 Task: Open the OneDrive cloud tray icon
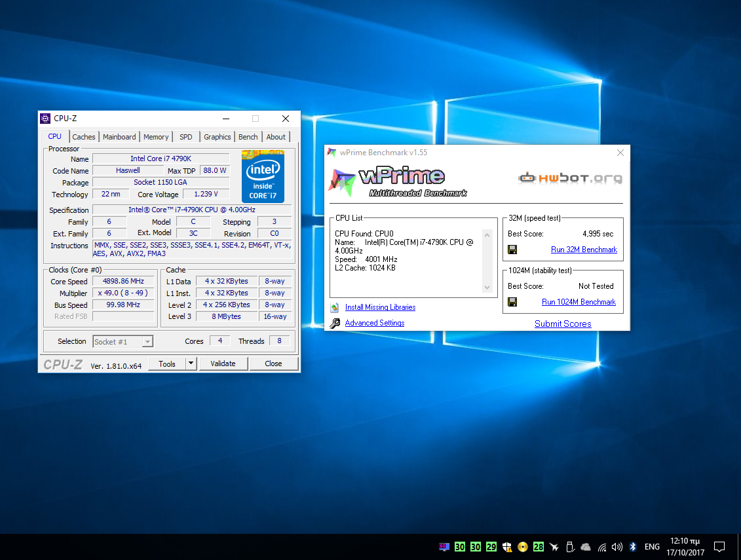coord(586,547)
